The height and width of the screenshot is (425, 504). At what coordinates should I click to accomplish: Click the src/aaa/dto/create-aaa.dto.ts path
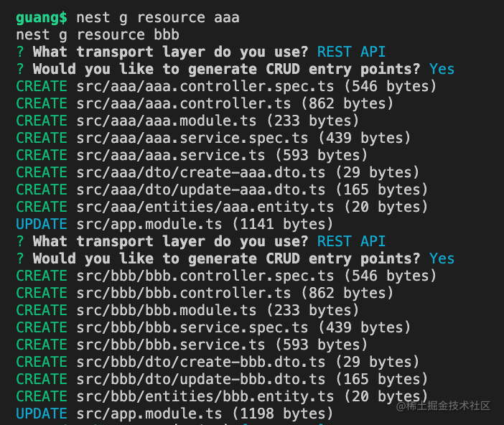click(x=201, y=172)
